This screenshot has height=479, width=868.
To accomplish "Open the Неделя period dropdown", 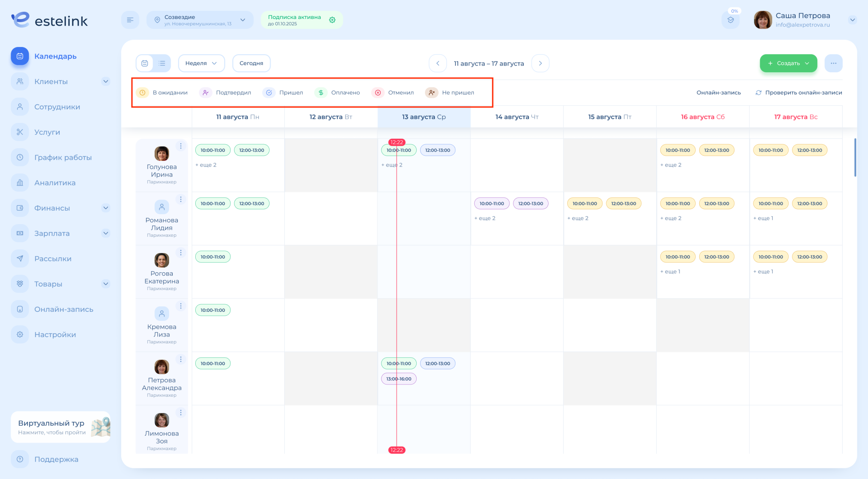I will pyautogui.click(x=201, y=63).
